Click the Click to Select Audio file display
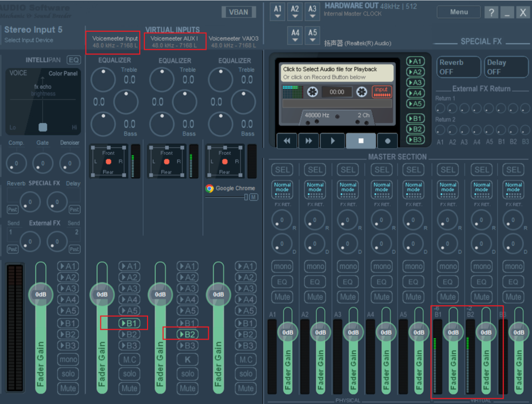This screenshot has width=532, height=404. pyautogui.click(x=337, y=73)
